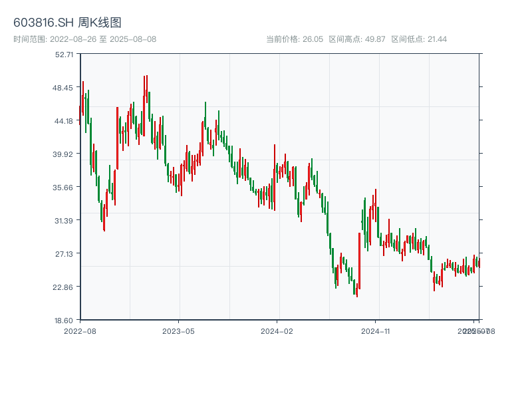Select the 2024-02 date axis marker
The height and width of the screenshot is (399, 532).
click(x=277, y=331)
